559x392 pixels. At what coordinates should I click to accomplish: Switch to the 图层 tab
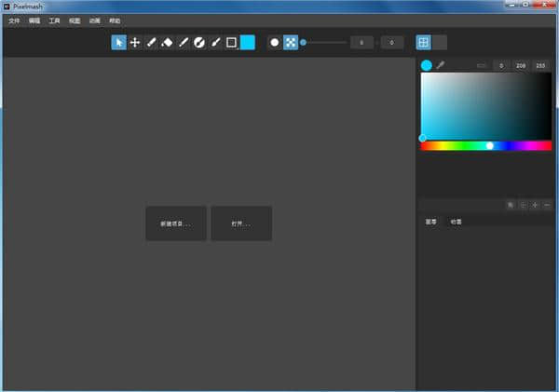430,222
